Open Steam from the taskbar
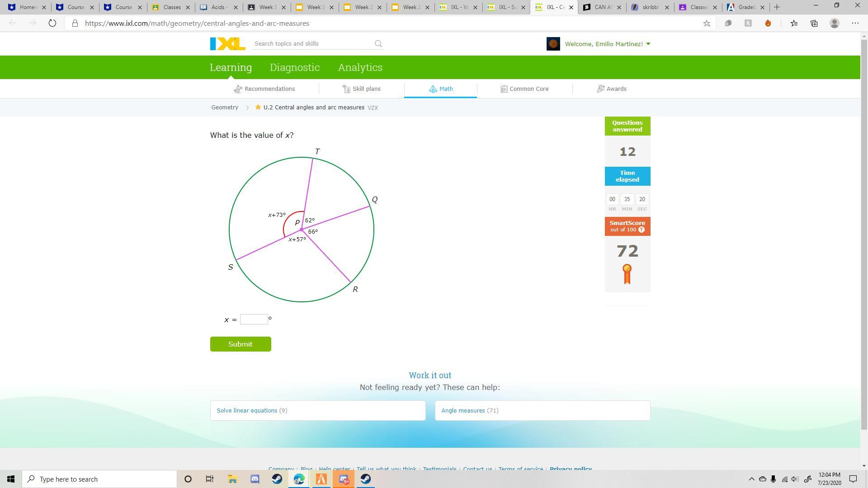Image resolution: width=868 pixels, height=488 pixels. [x=277, y=479]
